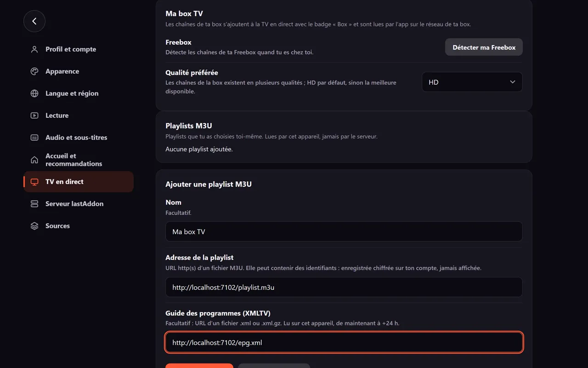Select the Lecture menu item

coord(79,115)
